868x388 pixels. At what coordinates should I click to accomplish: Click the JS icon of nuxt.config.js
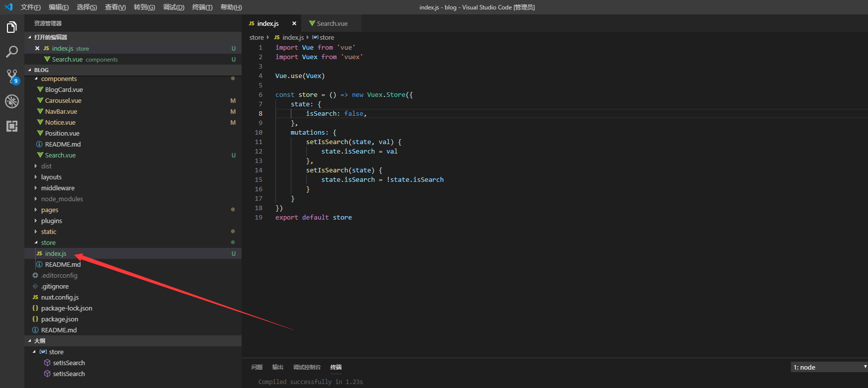(x=35, y=297)
